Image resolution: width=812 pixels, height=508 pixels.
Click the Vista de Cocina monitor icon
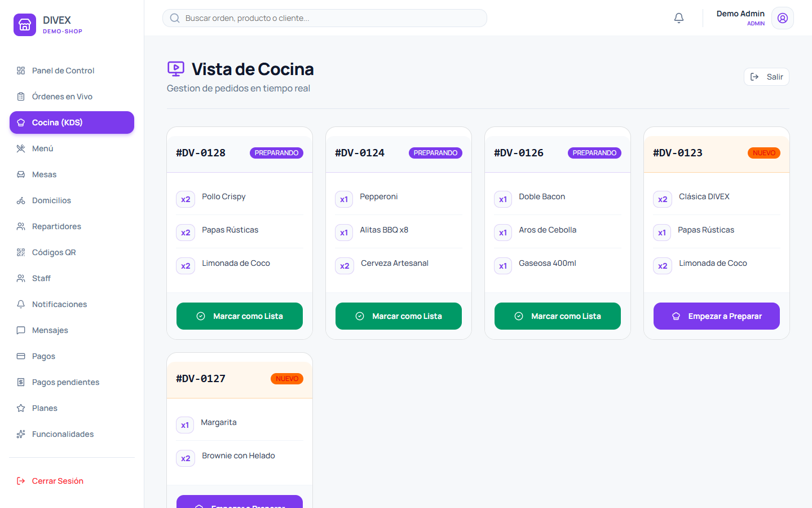(x=176, y=69)
